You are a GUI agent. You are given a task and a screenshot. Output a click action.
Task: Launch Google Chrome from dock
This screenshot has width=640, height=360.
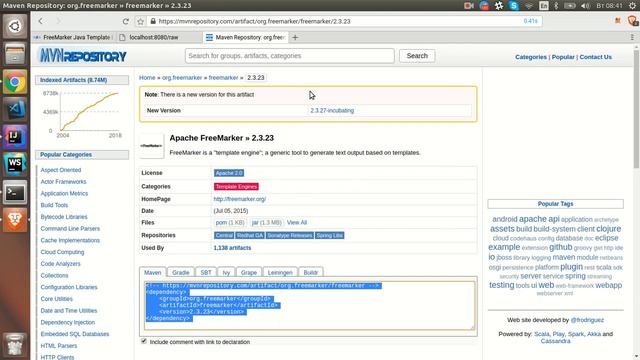coord(15,82)
